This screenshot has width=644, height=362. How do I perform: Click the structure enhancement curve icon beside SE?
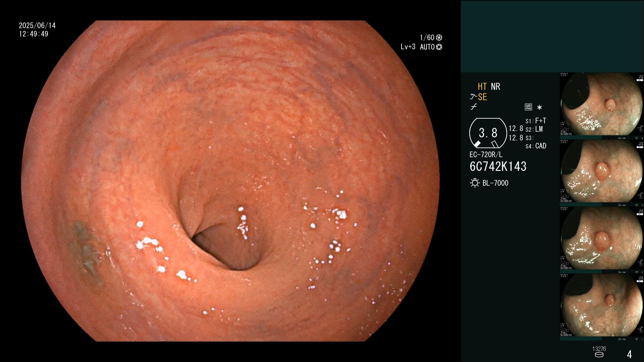point(473,97)
